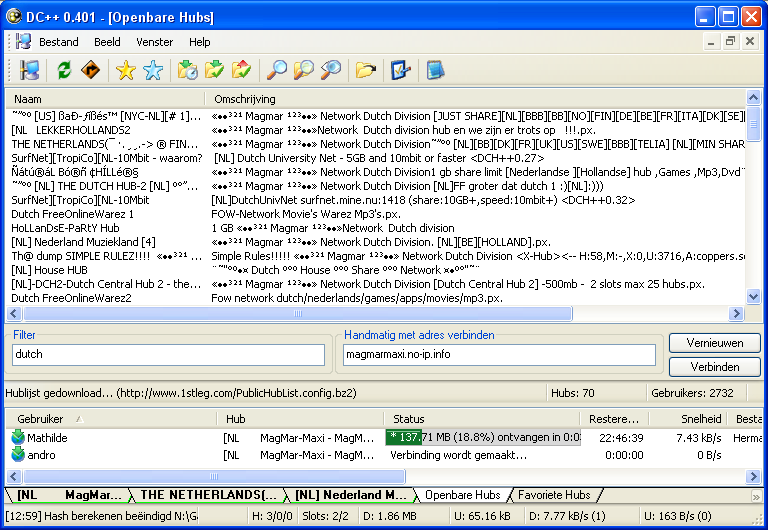Open Public Hubs from the toolbar

click(29, 70)
